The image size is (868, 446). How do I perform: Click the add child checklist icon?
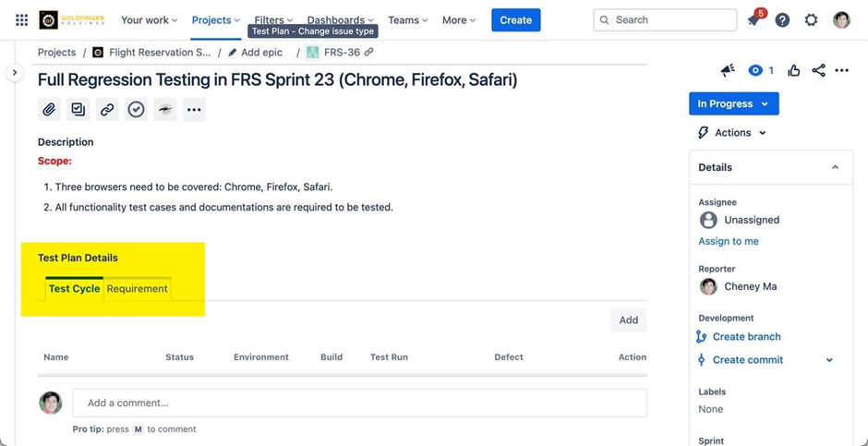click(x=78, y=110)
